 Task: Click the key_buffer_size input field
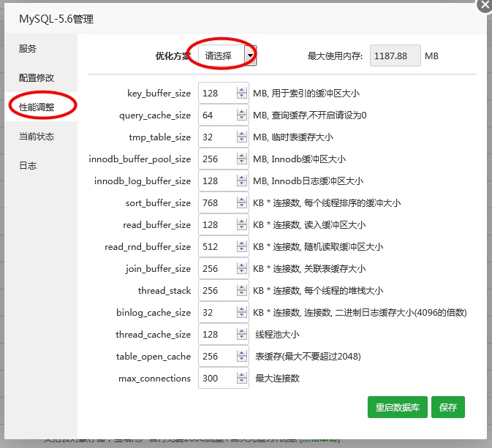pos(224,93)
